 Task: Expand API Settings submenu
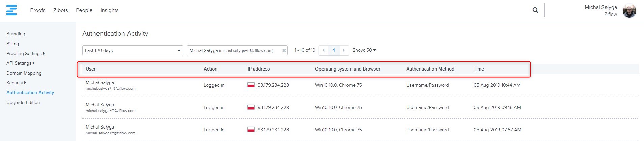[20, 63]
